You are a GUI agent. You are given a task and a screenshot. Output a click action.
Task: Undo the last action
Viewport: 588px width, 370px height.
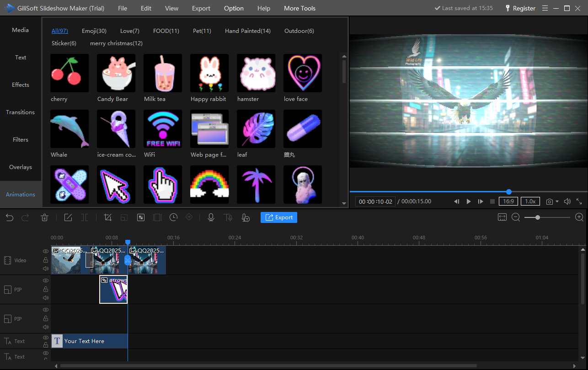point(10,217)
